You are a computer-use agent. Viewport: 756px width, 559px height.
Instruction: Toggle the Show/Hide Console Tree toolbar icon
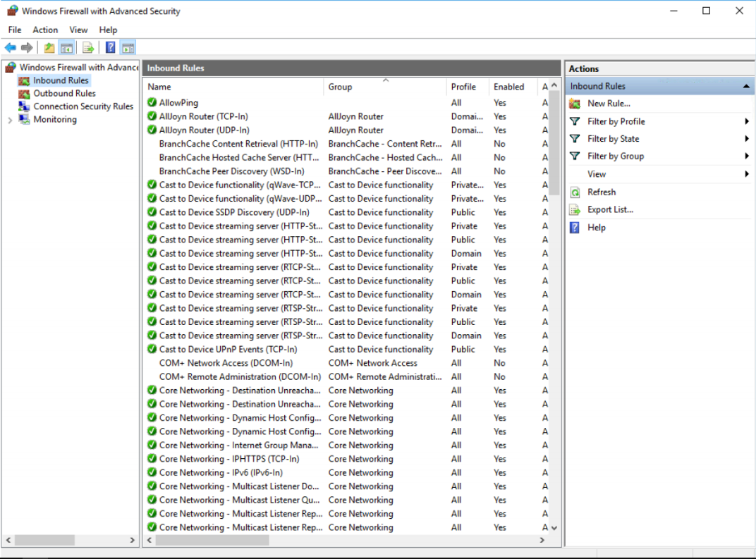click(x=66, y=47)
